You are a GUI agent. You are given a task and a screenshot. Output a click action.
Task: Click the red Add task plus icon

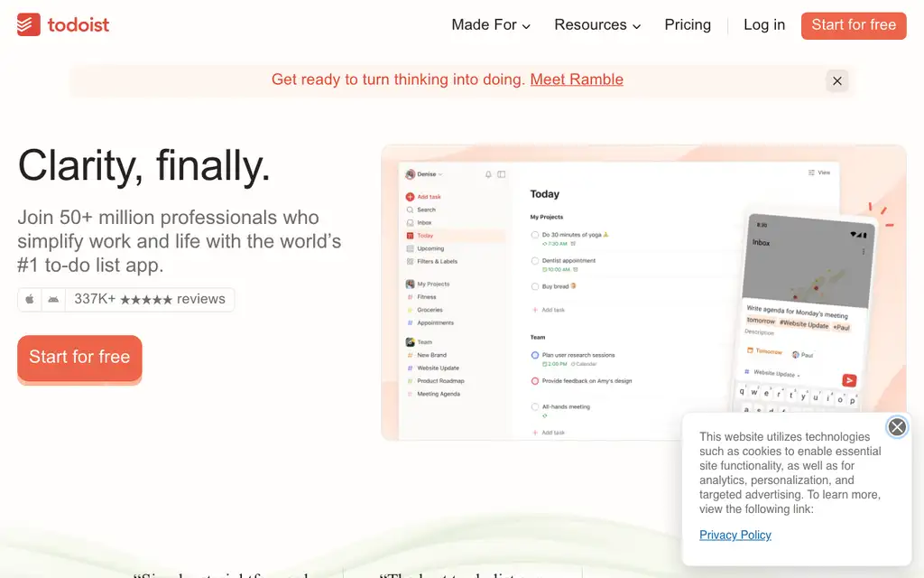tap(410, 197)
